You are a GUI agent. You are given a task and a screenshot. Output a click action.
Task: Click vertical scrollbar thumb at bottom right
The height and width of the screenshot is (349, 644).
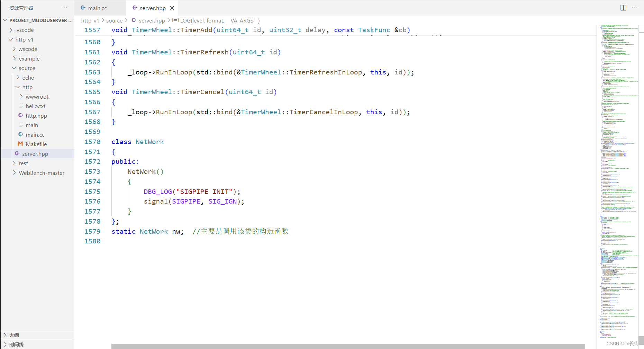pos(641,340)
